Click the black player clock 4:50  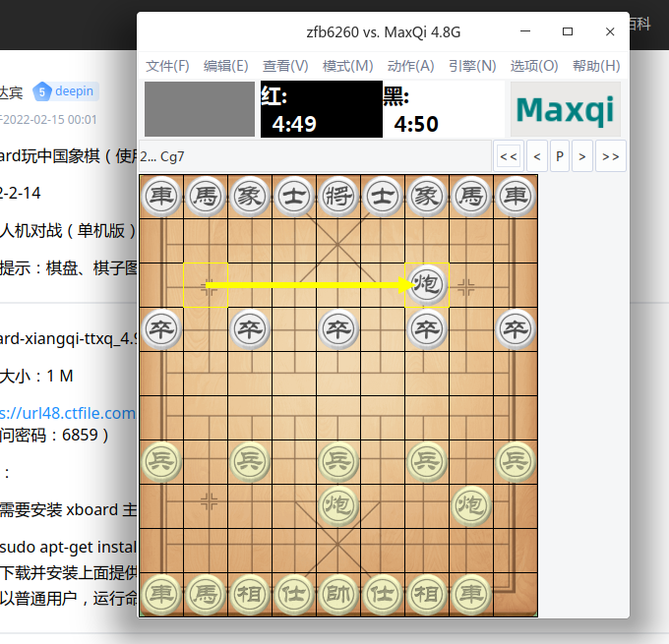[444, 109]
